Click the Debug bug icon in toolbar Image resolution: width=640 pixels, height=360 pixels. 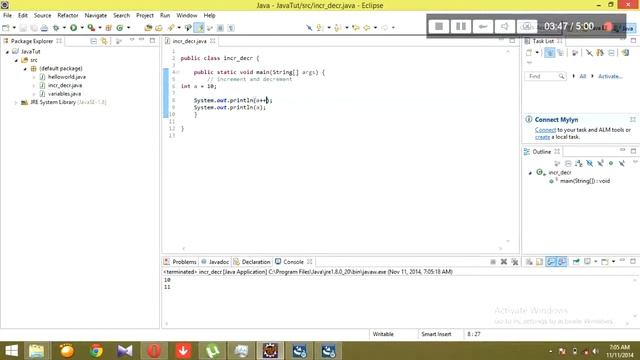point(56,28)
